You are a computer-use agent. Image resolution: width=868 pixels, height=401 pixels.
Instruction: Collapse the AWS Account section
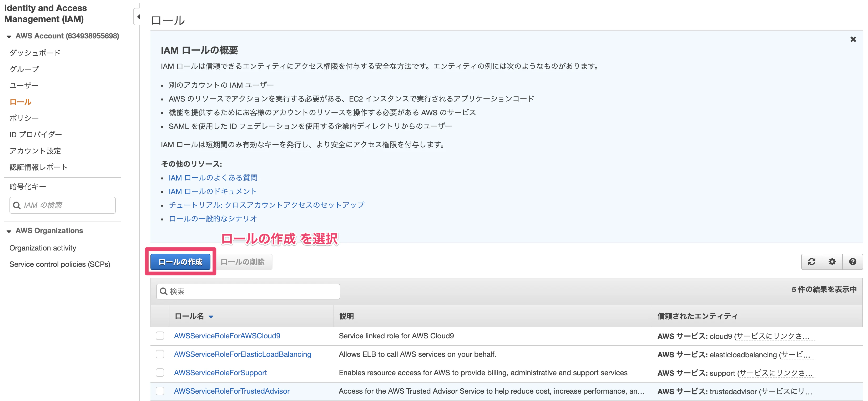(x=9, y=36)
